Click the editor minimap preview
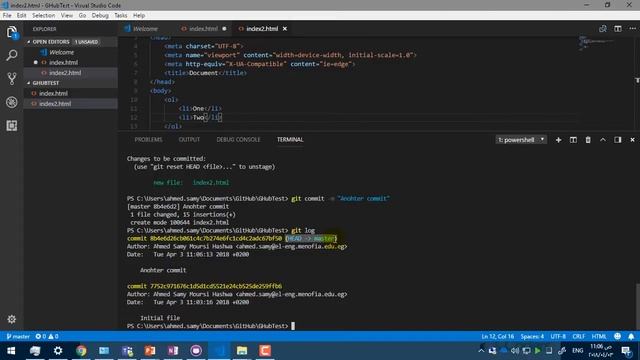 click(x=596, y=43)
